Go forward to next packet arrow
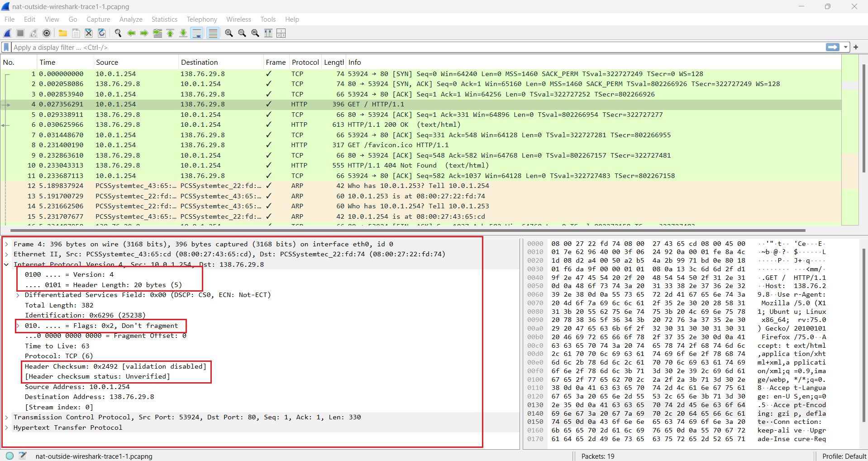The height and width of the screenshot is (461, 868). click(144, 33)
